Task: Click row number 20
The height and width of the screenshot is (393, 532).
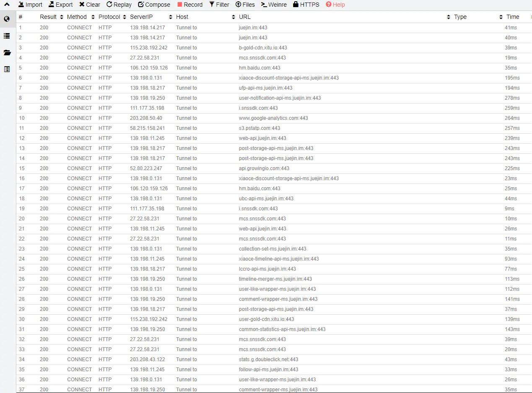Action: (x=22, y=219)
